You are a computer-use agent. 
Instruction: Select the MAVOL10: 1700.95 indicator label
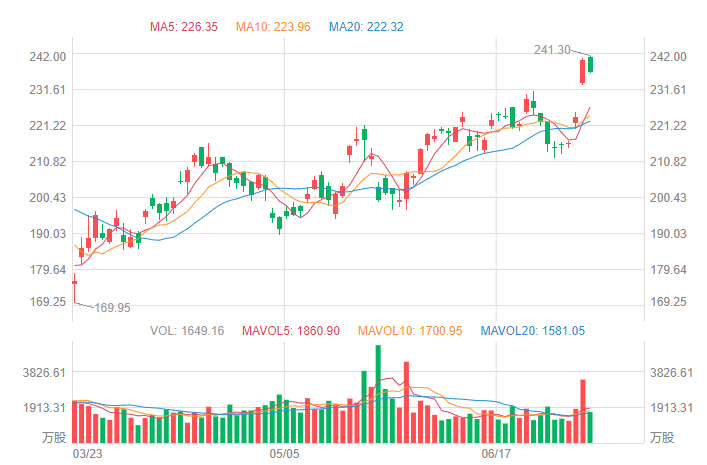point(410,330)
